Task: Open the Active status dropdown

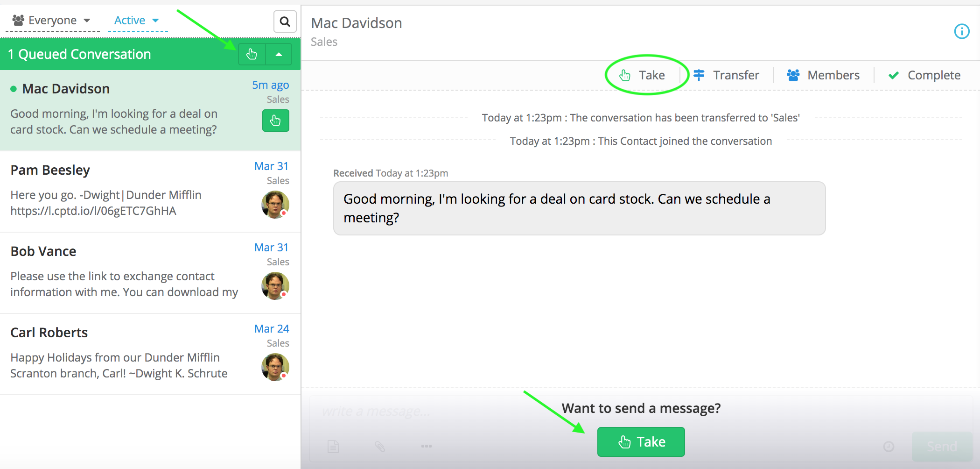Action: pos(137,21)
